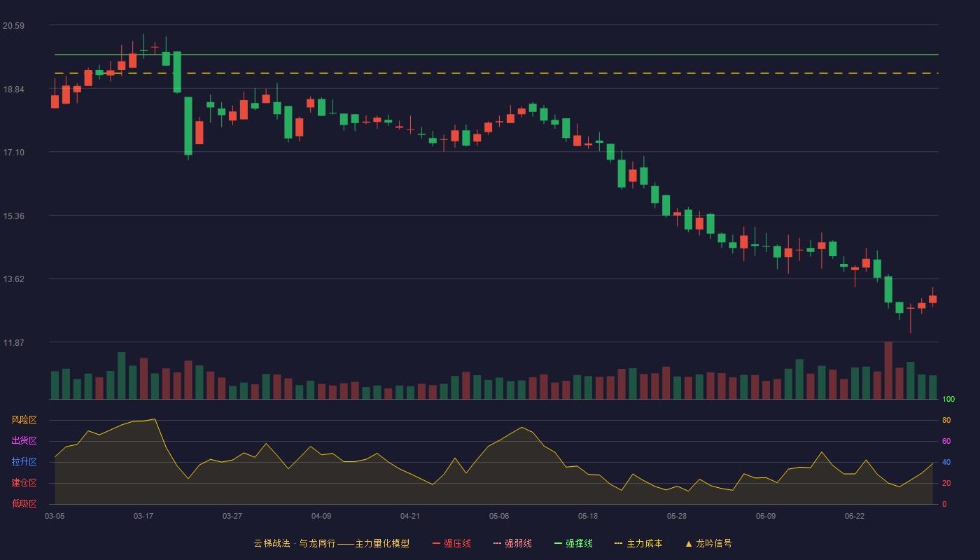Click the 低吸区 zone label
Screen dimensions: 980x560
point(24,504)
